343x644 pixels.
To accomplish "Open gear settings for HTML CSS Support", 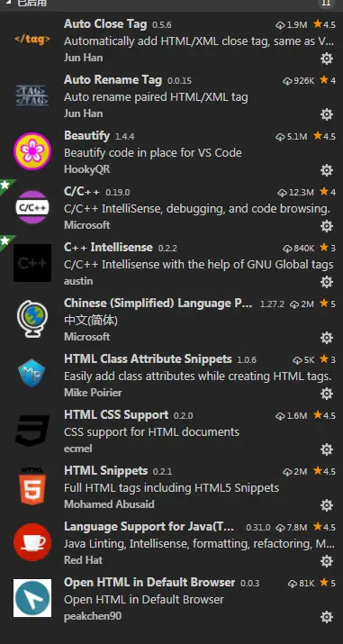I will pyautogui.click(x=327, y=449).
